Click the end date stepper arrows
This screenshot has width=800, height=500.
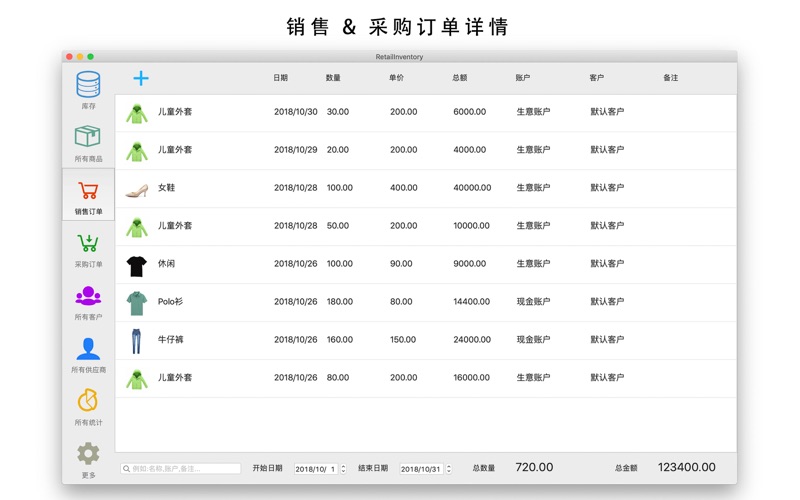(449, 469)
